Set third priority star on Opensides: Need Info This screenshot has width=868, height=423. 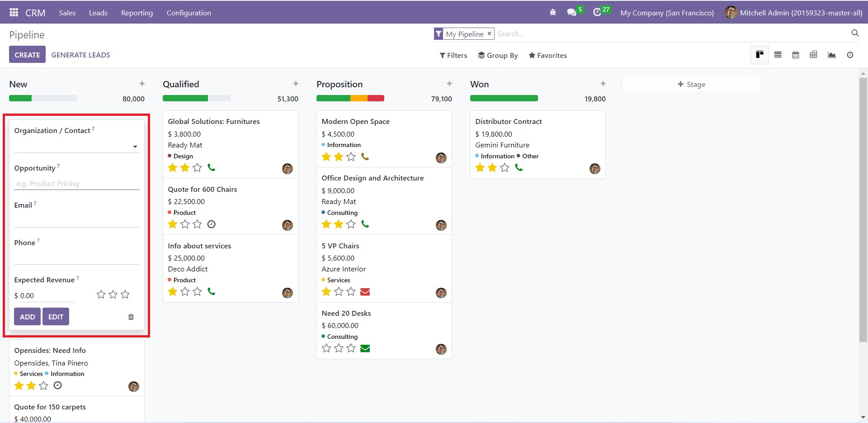43,385
